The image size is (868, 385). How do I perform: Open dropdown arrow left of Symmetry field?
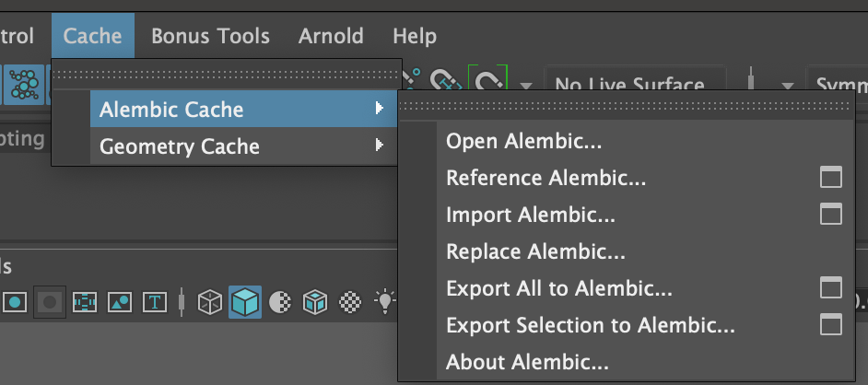pyautogui.click(x=788, y=87)
